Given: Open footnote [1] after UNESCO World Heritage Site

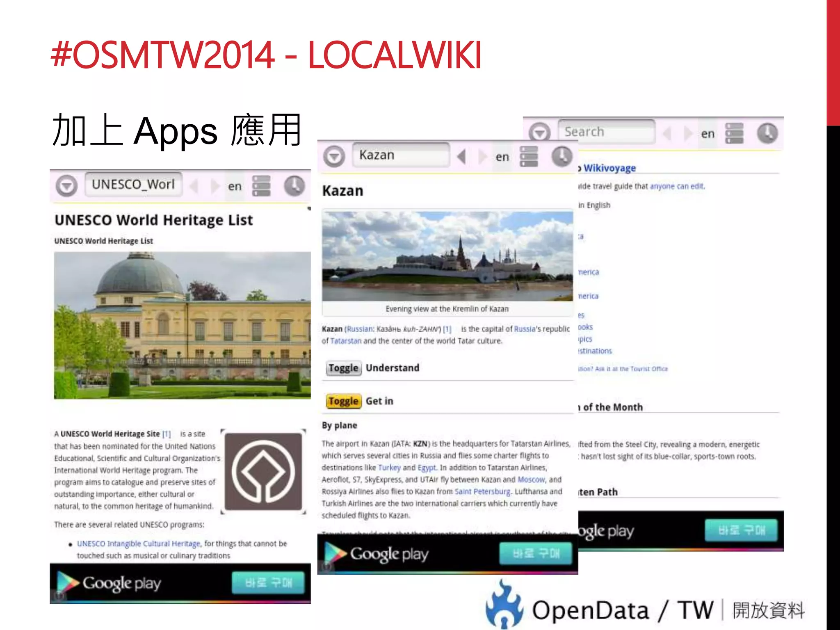Looking at the screenshot, I should pos(166,434).
